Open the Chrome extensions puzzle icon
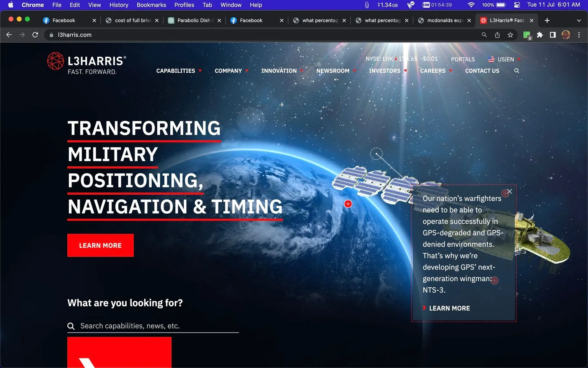Viewport: 588px width, 368px height. [540, 34]
